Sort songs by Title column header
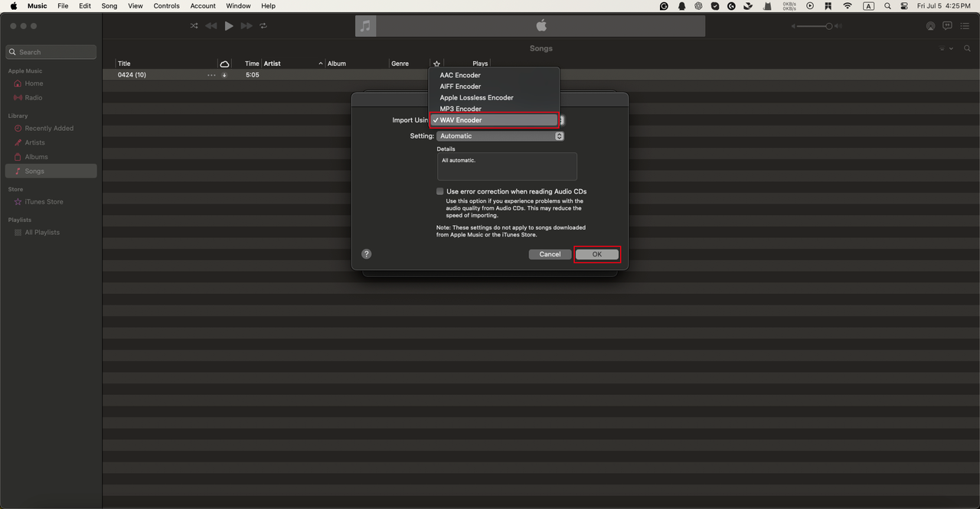 point(166,64)
